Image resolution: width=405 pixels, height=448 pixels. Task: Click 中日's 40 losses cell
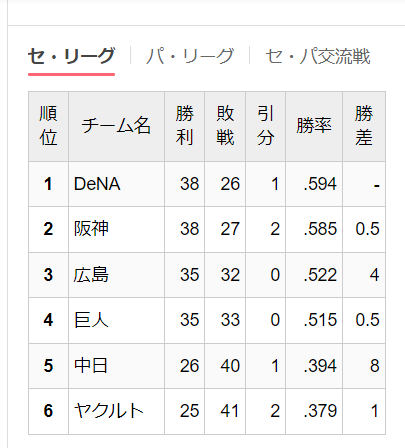[225, 366]
